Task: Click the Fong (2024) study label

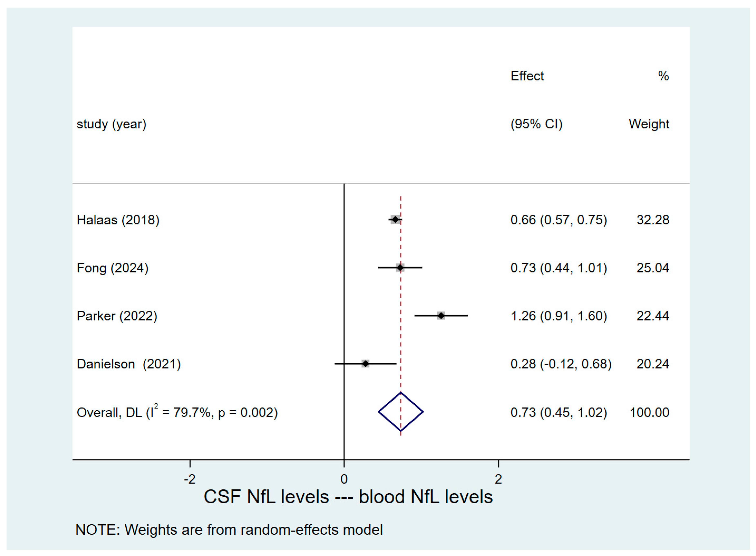Action: tap(113, 268)
